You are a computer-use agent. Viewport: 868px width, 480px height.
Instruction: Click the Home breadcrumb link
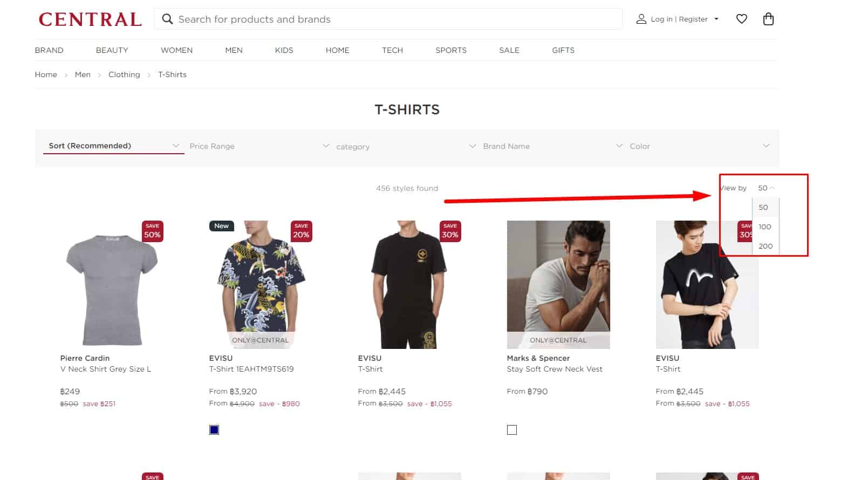tap(46, 74)
